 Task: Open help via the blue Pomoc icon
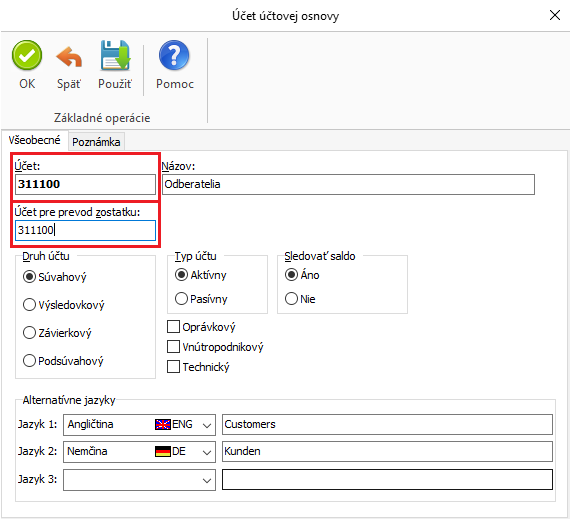click(174, 55)
